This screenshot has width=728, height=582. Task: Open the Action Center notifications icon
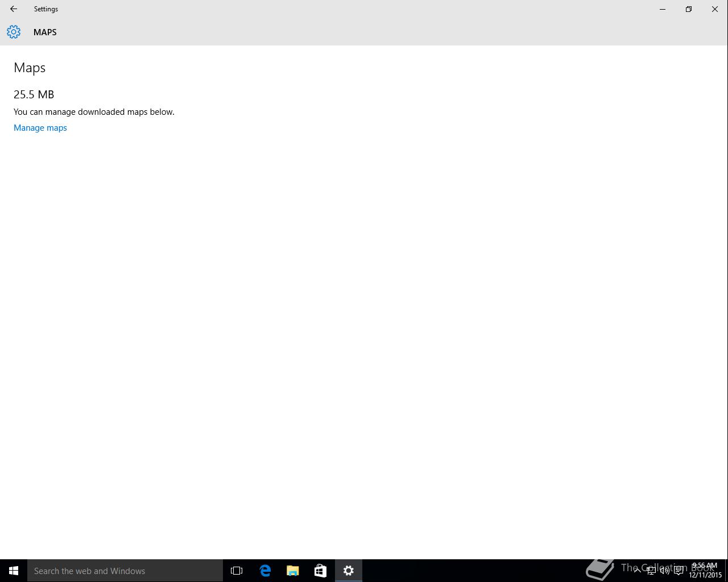[679, 571]
